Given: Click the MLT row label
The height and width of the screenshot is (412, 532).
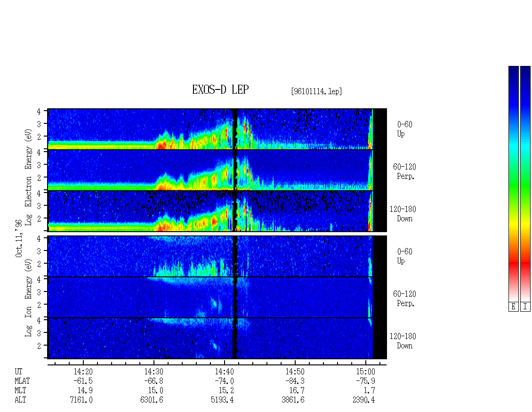Looking at the screenshot, I should point(20,391).
